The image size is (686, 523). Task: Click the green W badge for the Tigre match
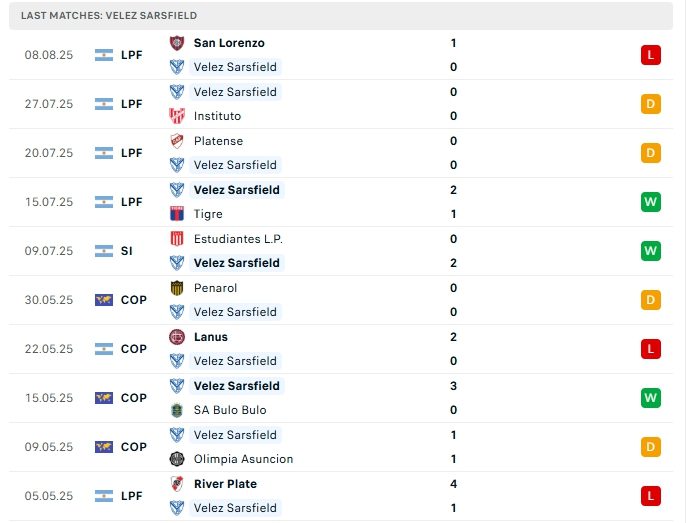pyautogui.click(x=651, y=202)
